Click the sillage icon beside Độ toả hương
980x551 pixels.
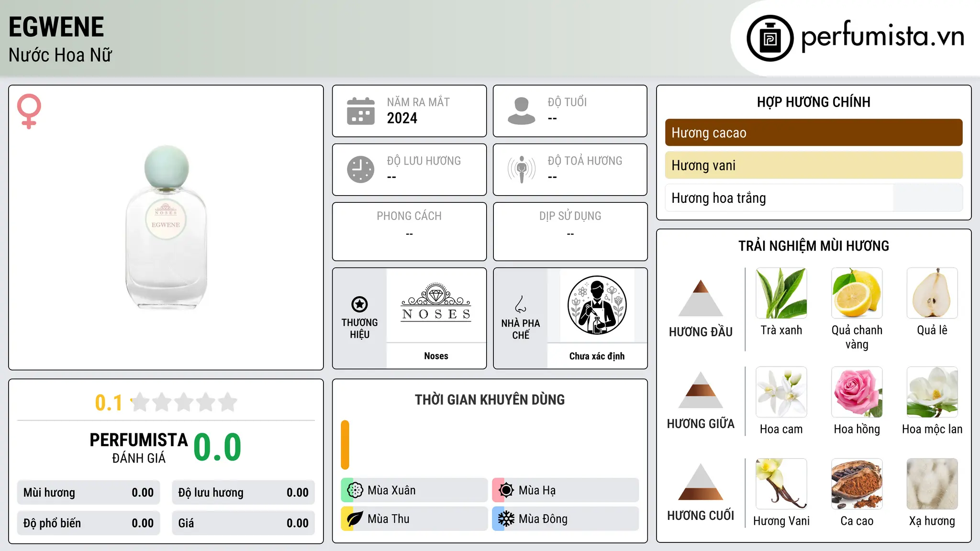tap(521, 169)
